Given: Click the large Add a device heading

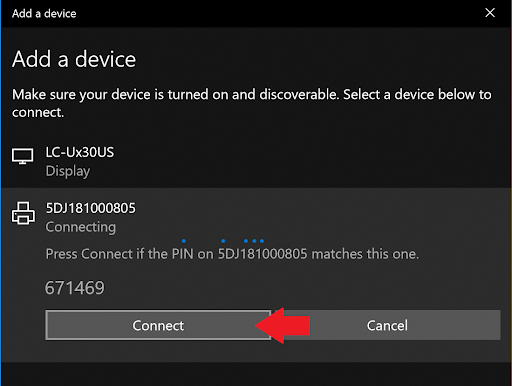Looking at the screenshot, I should click(74, 59).
